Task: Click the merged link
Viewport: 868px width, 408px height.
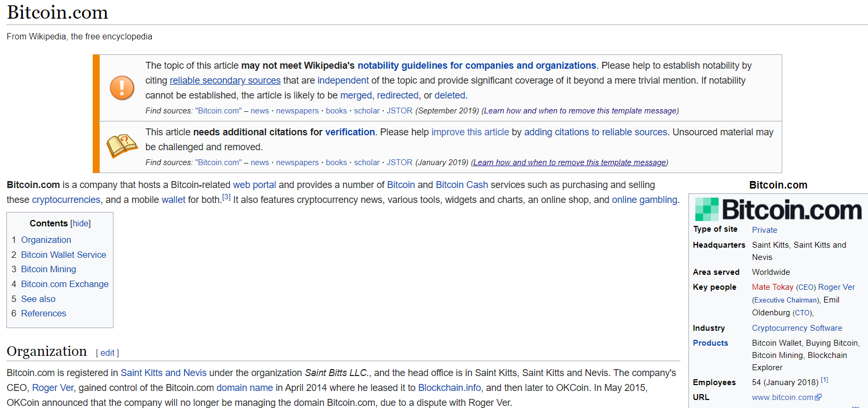Action: (x=356, y=95)
